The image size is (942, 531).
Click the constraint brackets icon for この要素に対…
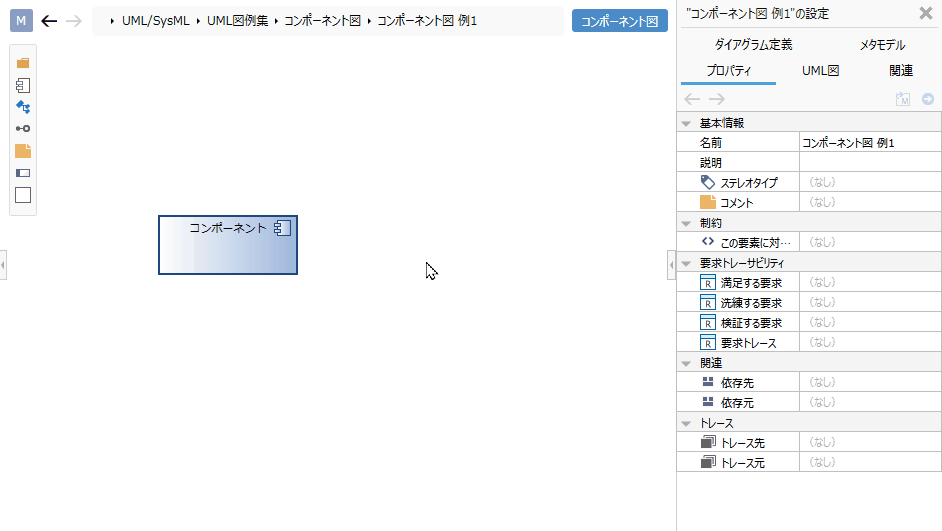pyautogui.click(x=708, y=241)
